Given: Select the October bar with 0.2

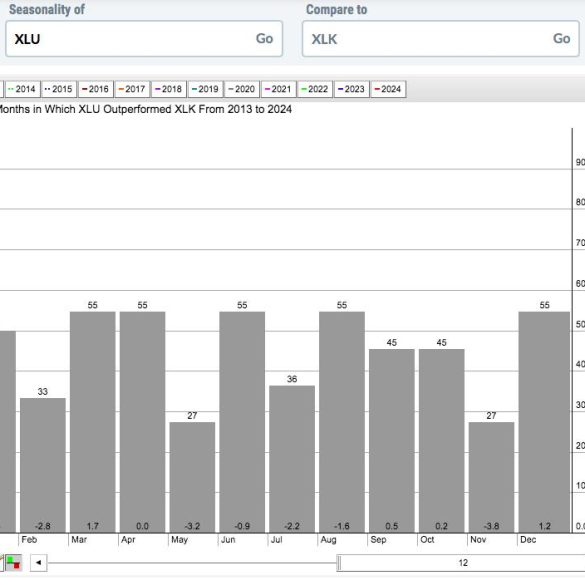Looking at the screenshot, I should click(x=442, y=441).
